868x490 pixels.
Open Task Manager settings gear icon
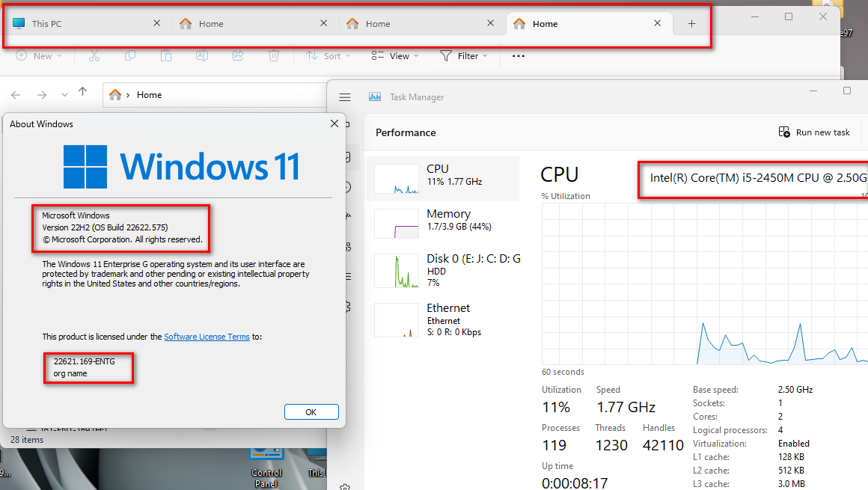pos(345,487)
